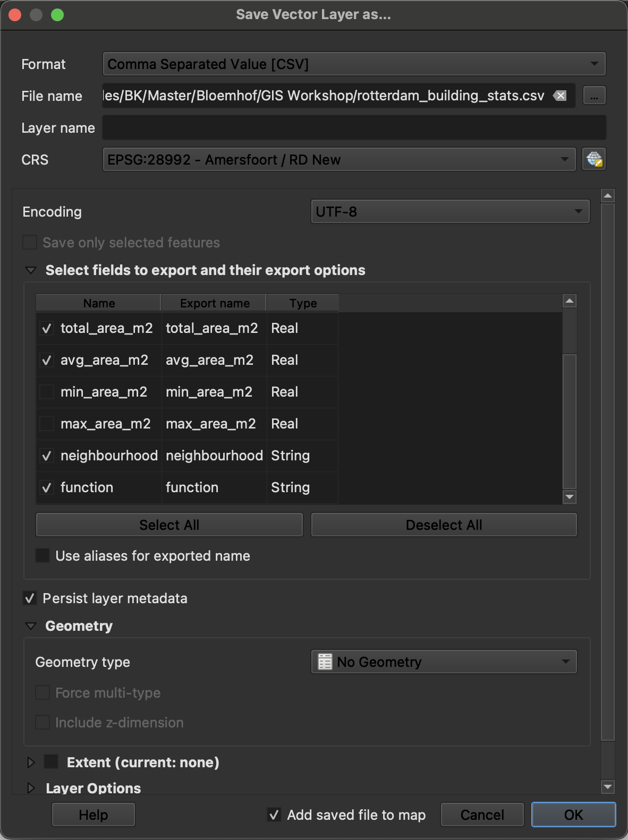Toggle Persist layer metadata checkbox
Viewport: 628px width, 840px height.
pos(30,598)
